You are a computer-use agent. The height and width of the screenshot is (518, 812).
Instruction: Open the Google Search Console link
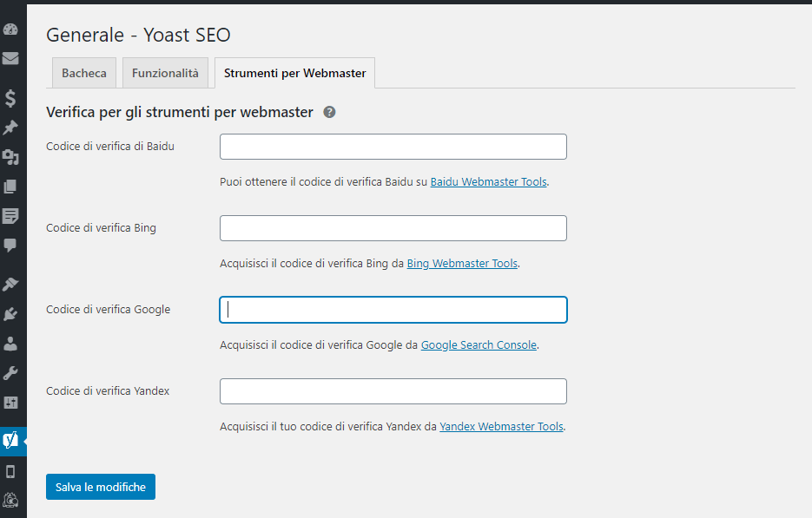479,345
